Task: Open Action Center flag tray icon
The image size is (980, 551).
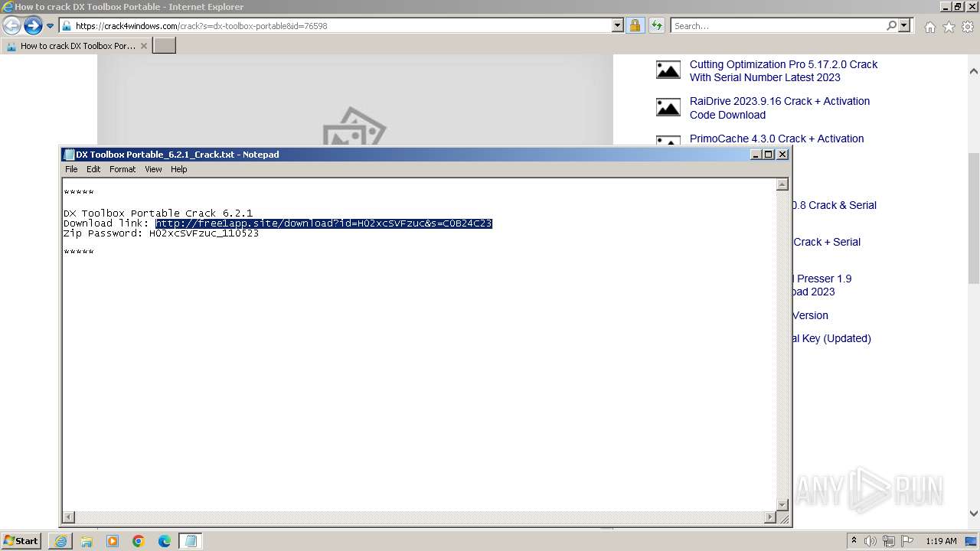Action: 907,541
